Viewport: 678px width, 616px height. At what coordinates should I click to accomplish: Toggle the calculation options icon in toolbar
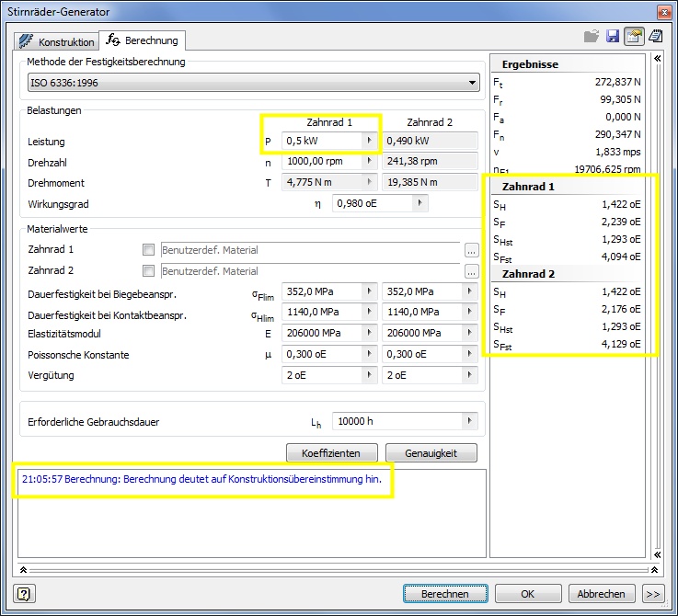coord(634,36)
